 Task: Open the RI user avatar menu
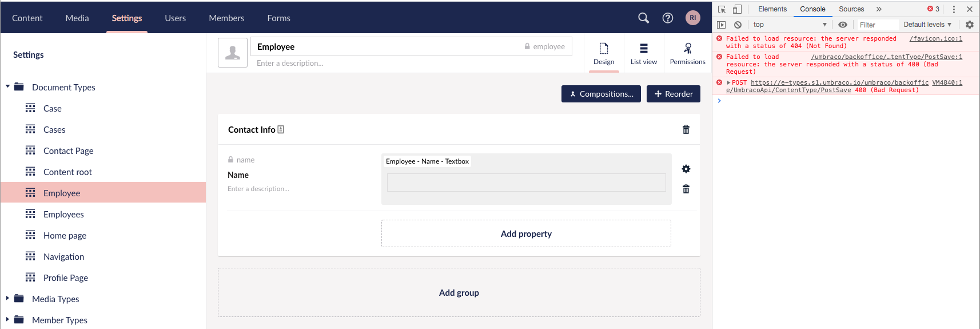(692, 18)
